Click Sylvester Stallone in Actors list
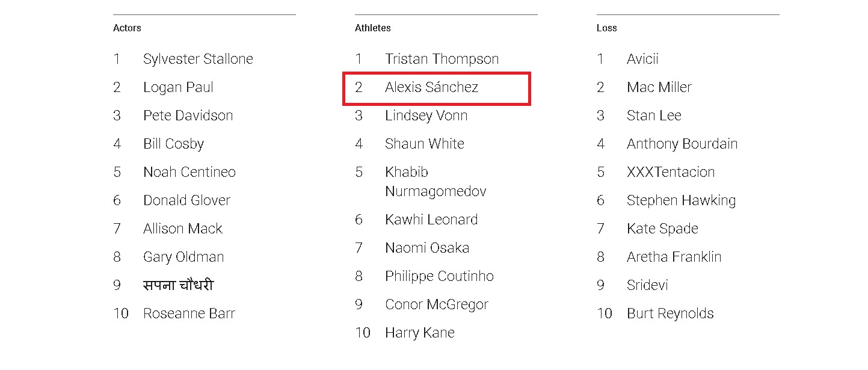Screen dimensions: 868x370 point(198,59)
